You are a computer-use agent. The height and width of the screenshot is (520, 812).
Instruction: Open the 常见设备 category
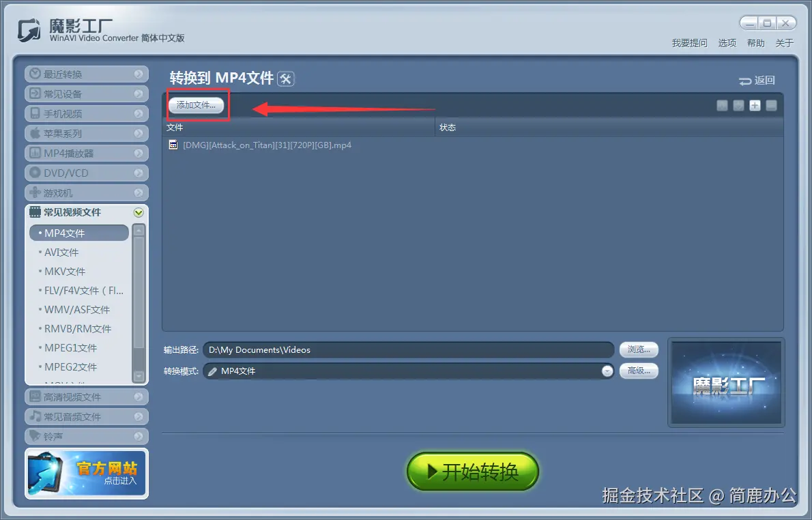click(x=87, y=93)
